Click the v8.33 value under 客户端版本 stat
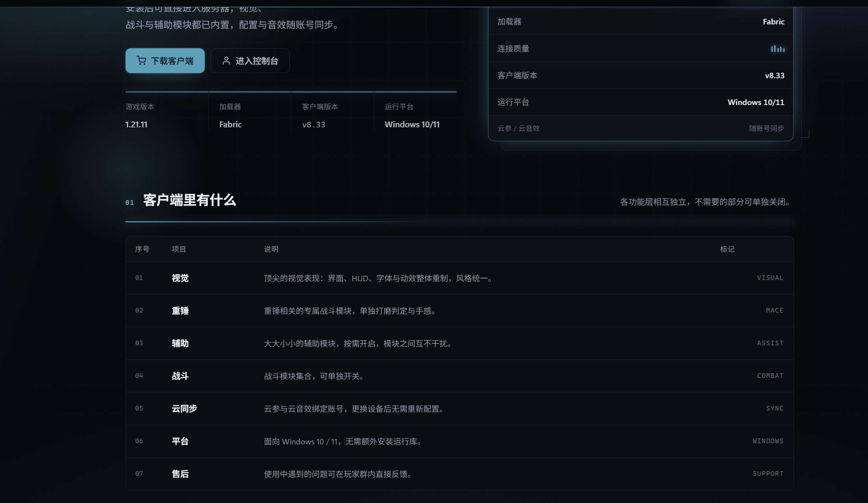 click(x=314, y=125)
